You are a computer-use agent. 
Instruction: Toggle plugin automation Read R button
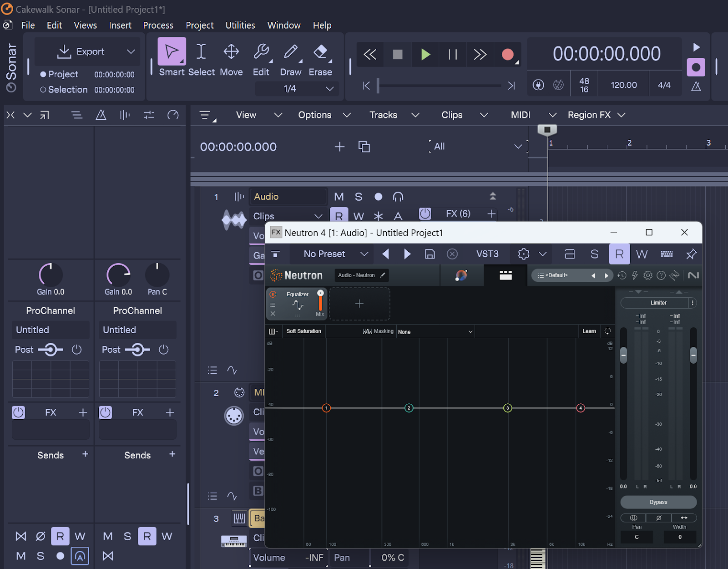tap(619, 254)
